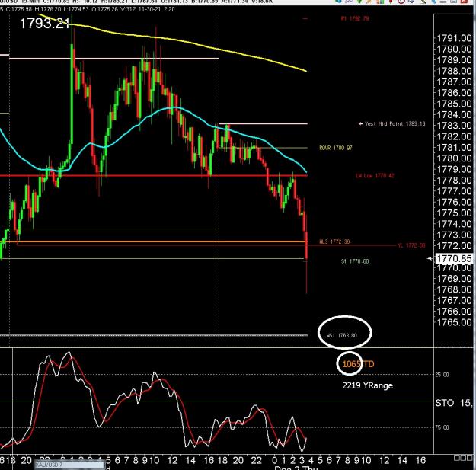
Task: Click 1791.00 on the price axis
Action: pos(454,38)
